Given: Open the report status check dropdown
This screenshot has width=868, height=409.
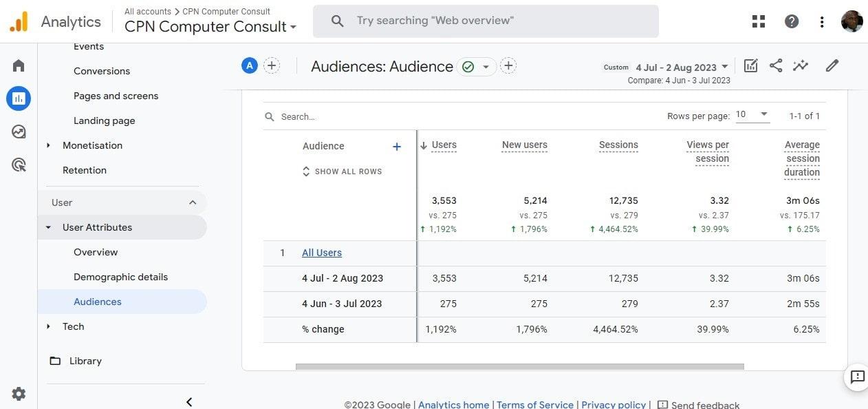Looking at the screenshot, I should tap(476, 66).
